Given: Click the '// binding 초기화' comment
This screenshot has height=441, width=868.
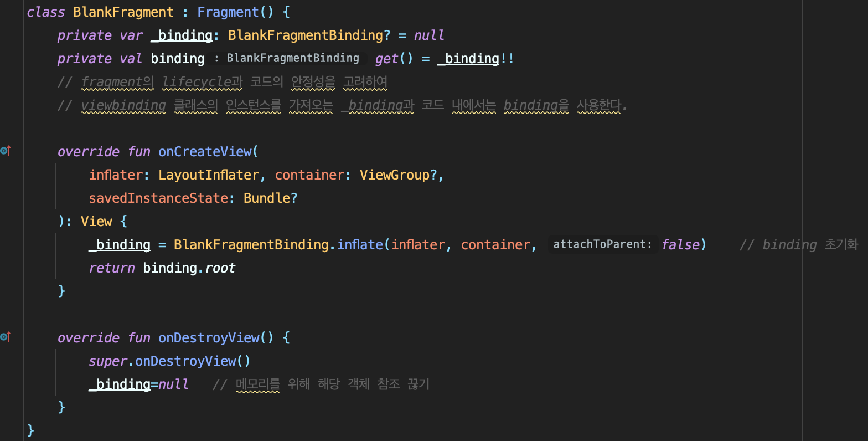Looking at the screenshot, I should [798, 245].
